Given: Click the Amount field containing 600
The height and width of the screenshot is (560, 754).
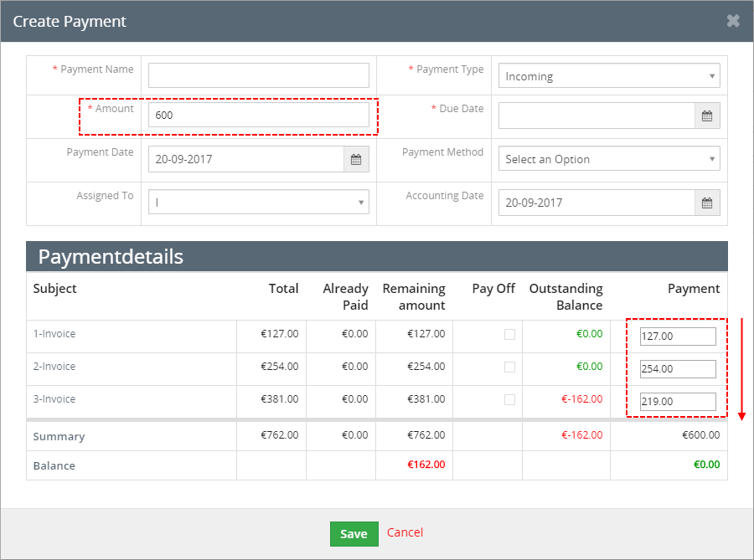Looking at the screenshot, I should coord(259,115).
